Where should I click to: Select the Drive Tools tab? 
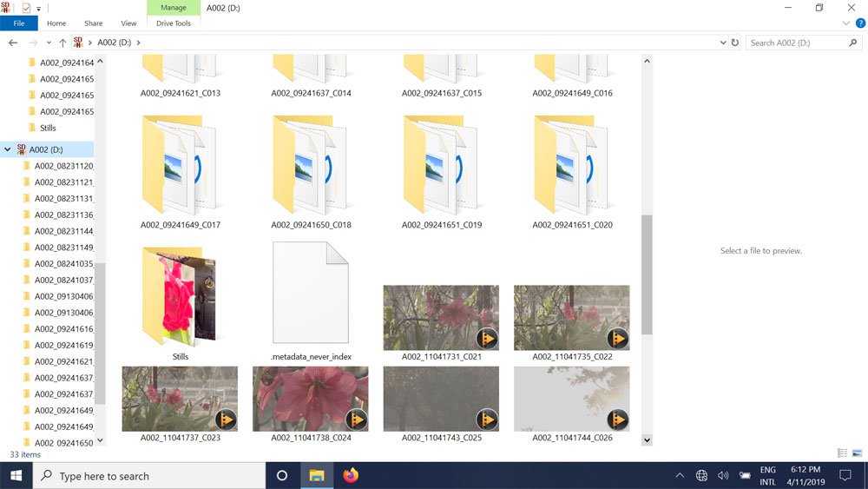(174, 23)
